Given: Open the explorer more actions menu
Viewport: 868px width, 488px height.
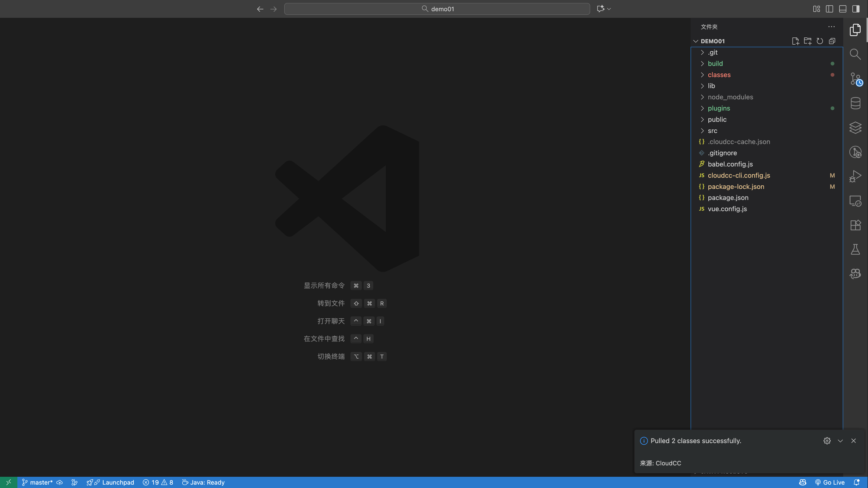Looking at the screenshot, I should [x=831, y=27].
